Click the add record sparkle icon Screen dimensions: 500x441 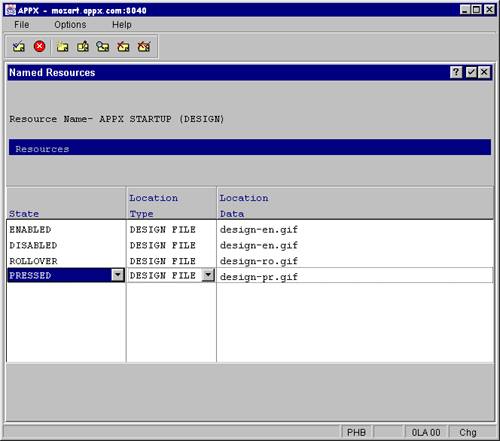point(62,46)
